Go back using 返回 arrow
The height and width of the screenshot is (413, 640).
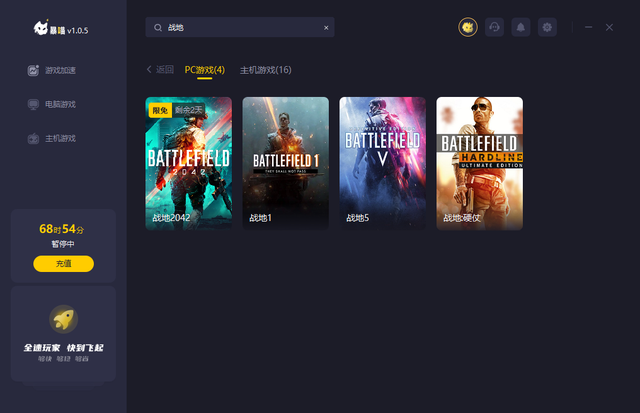(160, 69)
